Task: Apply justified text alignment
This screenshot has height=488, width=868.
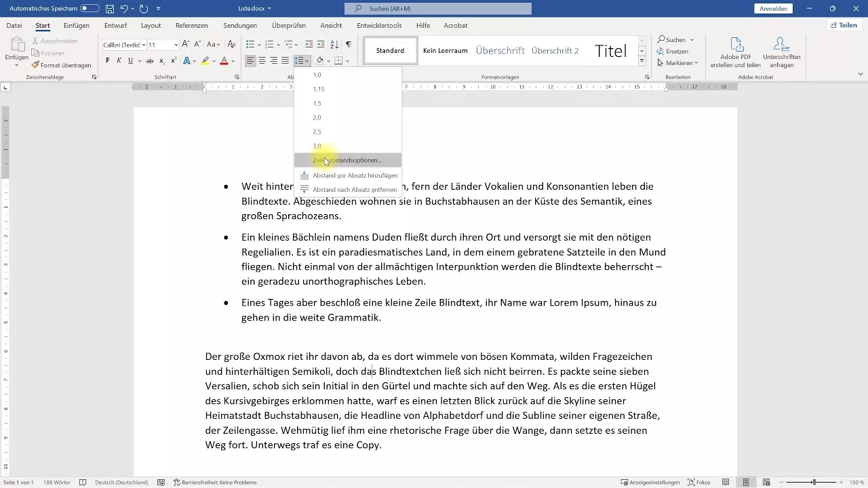Action: pyautogui.click(x=285, y=60)
